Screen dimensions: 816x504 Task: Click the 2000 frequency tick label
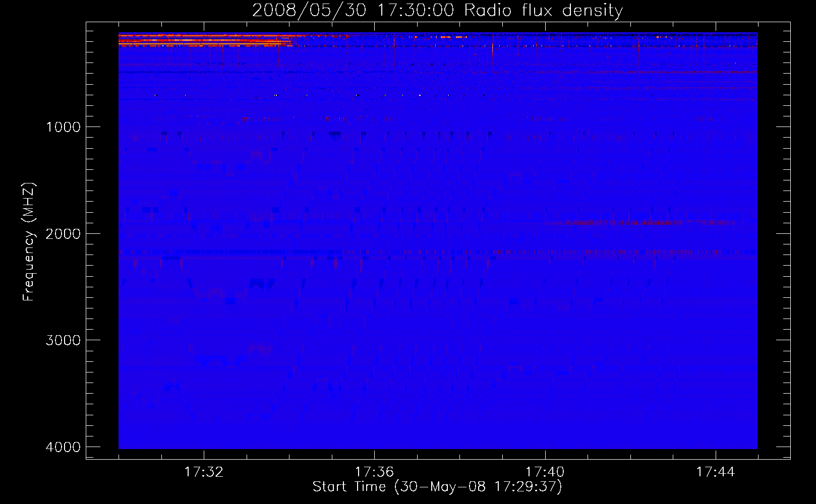point(63,233)
